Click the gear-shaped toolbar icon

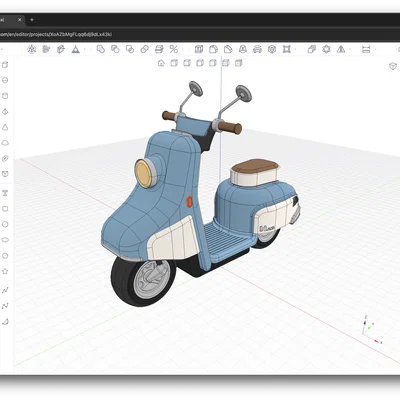pyautogui.click(x=326, y=49)
